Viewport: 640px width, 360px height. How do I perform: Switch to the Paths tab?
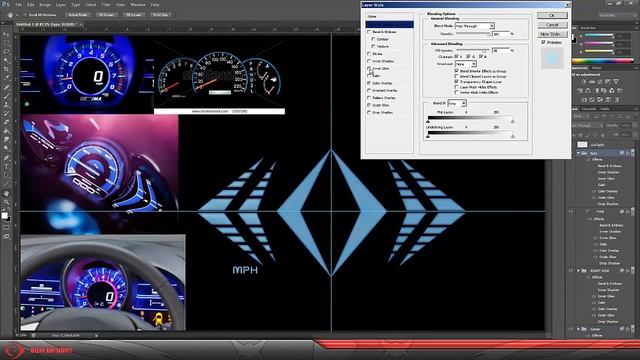(605, 109)
